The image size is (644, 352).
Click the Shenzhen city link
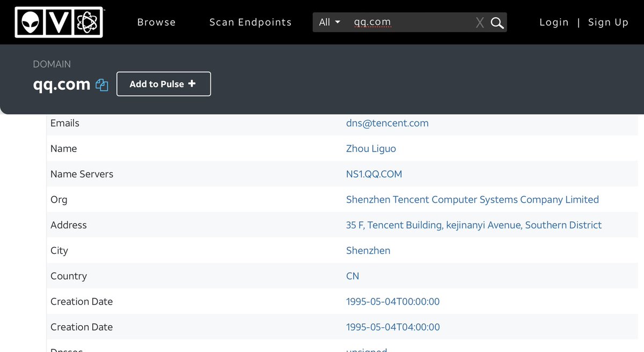368,250
